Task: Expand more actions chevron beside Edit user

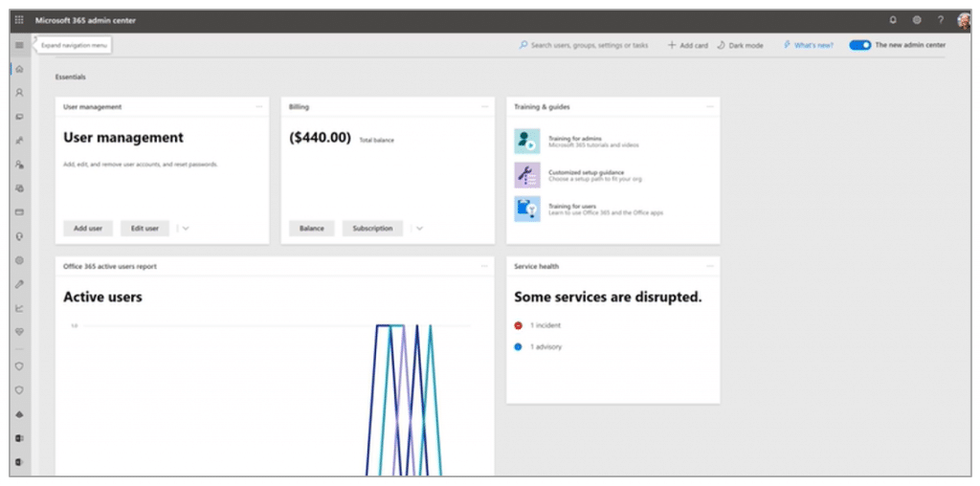Action: click(186, 229)
